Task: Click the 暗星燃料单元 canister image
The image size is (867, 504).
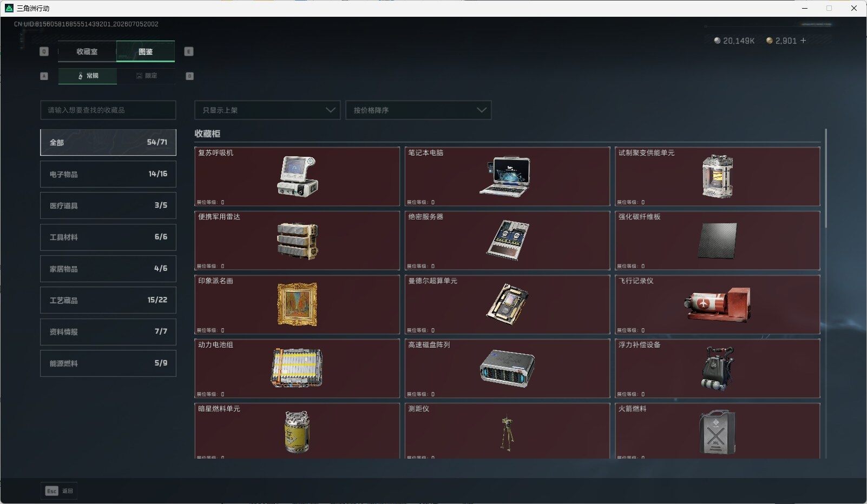Action: pyautogui.click(x=297, y=432)
